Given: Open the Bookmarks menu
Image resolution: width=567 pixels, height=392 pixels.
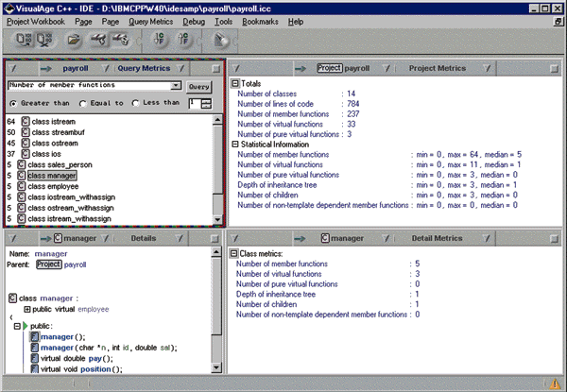Looking at the screenshot, I should tap(260, 20).
